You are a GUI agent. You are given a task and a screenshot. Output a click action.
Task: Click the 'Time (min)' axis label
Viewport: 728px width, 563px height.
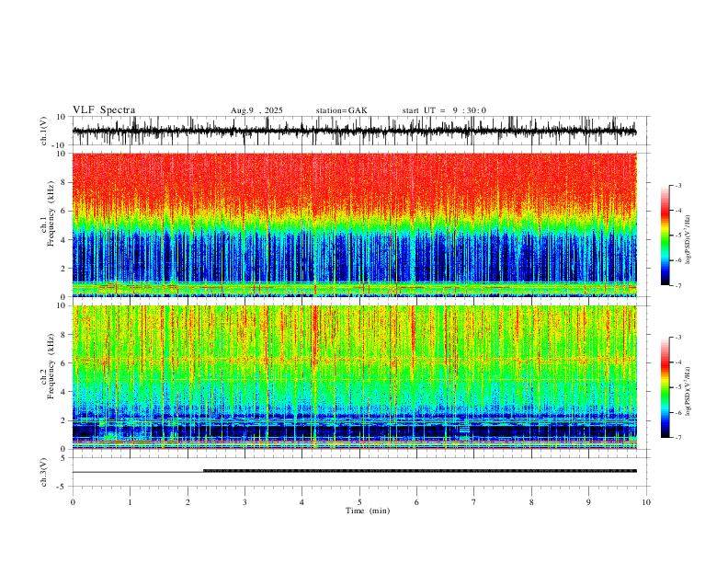(x=368, y=511)
